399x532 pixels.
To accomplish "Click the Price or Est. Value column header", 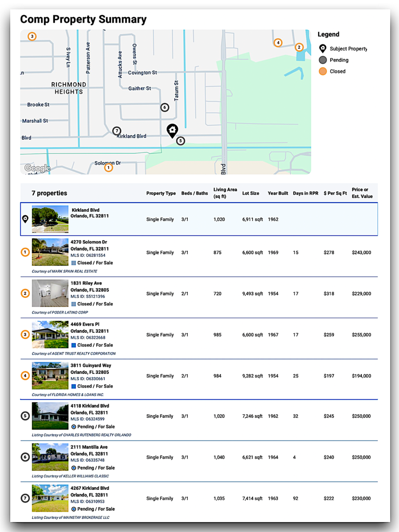I will (362, 193).
